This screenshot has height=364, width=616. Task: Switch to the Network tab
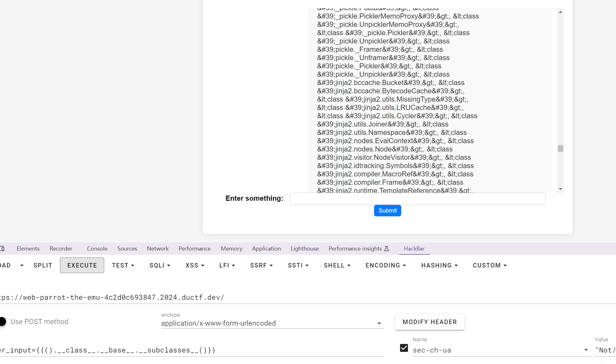click(x=158, y=249)
